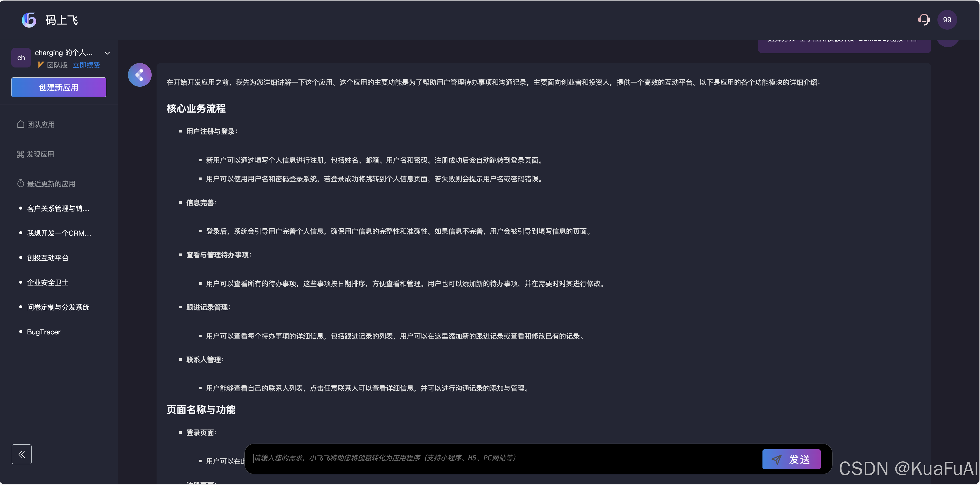Image resolution: width=980 pixels, height=485 pixels.
Task: Click the 码上飞 logo icon
Action: 29,20
